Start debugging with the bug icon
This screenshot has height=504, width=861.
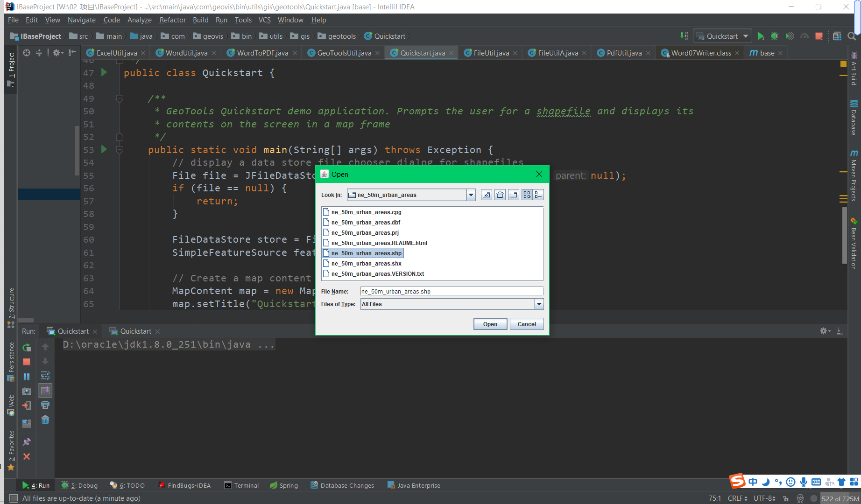775,36
